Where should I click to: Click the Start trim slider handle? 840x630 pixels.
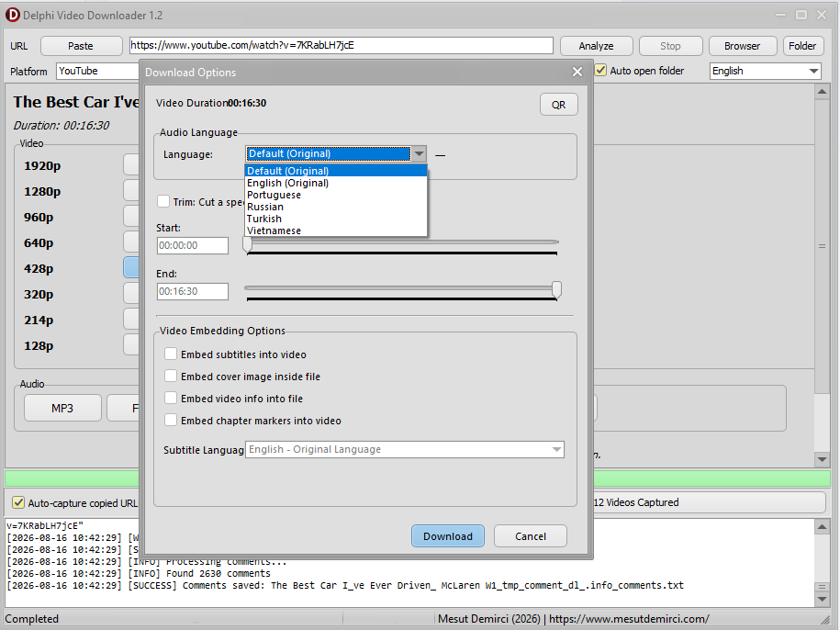tap(247, 243)
